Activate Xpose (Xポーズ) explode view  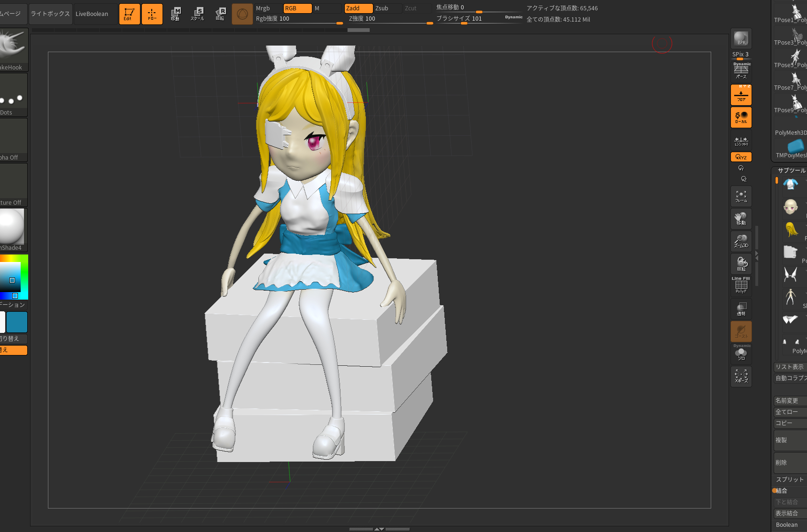coord(741,377)
